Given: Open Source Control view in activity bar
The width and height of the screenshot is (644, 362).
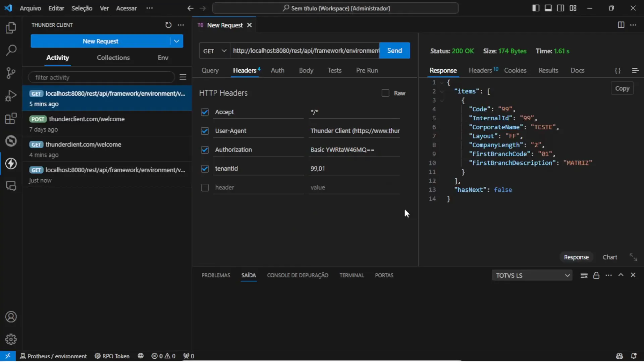Looking at the screenshot, I should coord(11,73).
